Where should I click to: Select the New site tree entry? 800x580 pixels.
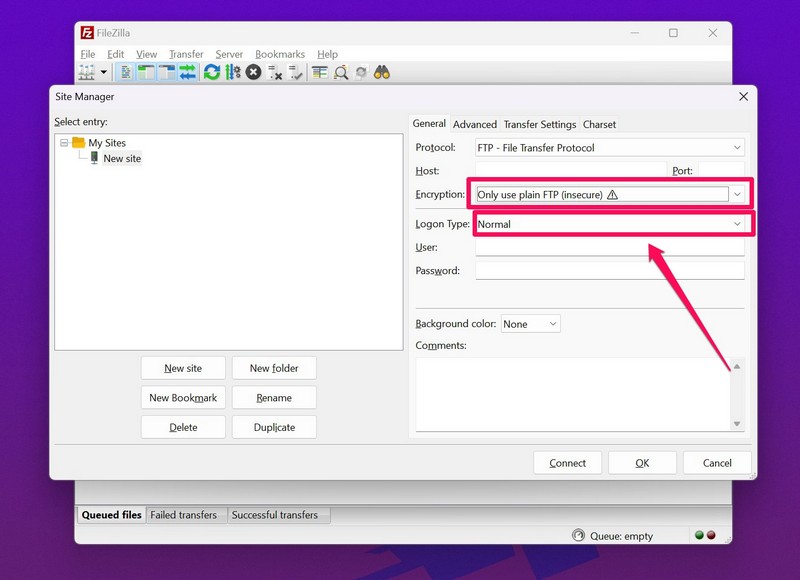pos(122,158)
